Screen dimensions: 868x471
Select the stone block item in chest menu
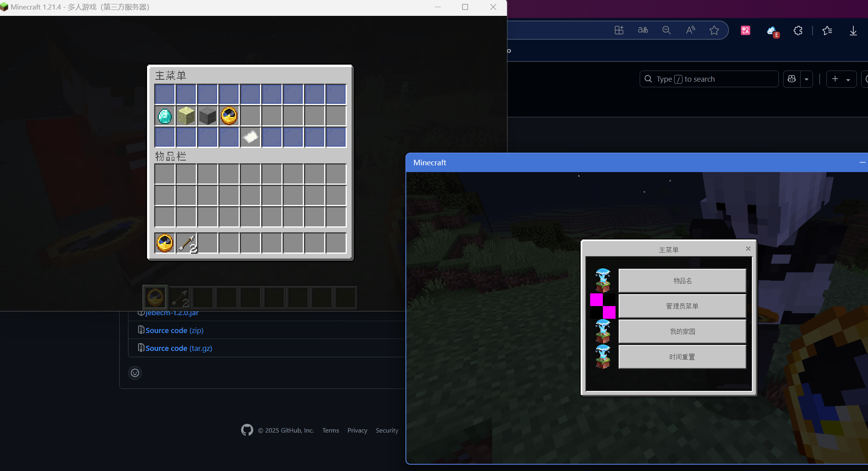pyautogui.click(x=208, y=116)
